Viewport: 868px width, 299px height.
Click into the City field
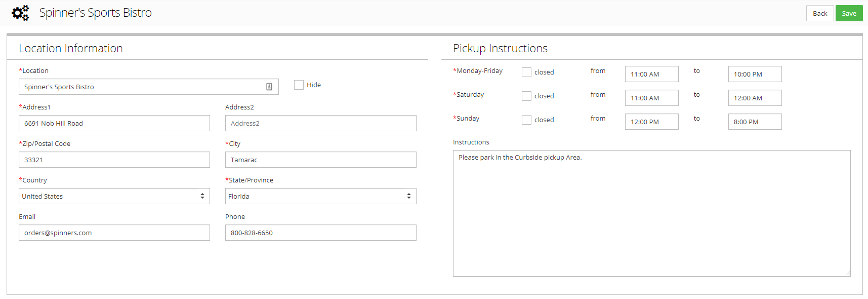click(320, 160)
